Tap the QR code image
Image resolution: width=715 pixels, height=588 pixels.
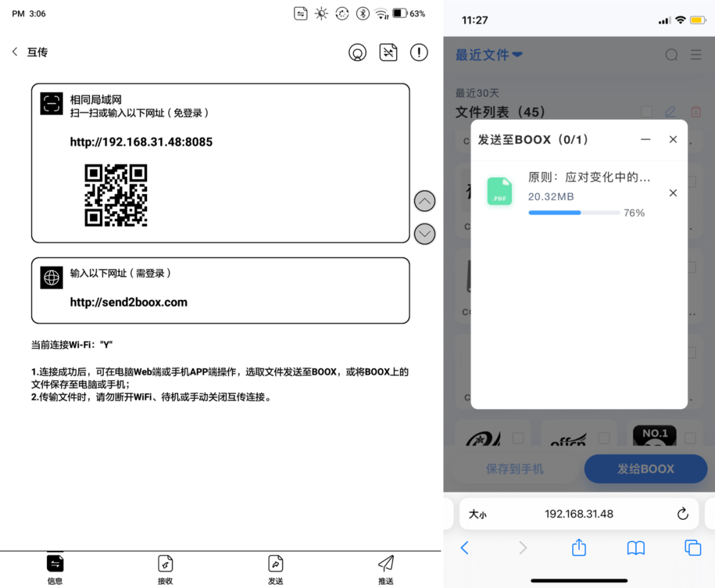coord(116,195)
